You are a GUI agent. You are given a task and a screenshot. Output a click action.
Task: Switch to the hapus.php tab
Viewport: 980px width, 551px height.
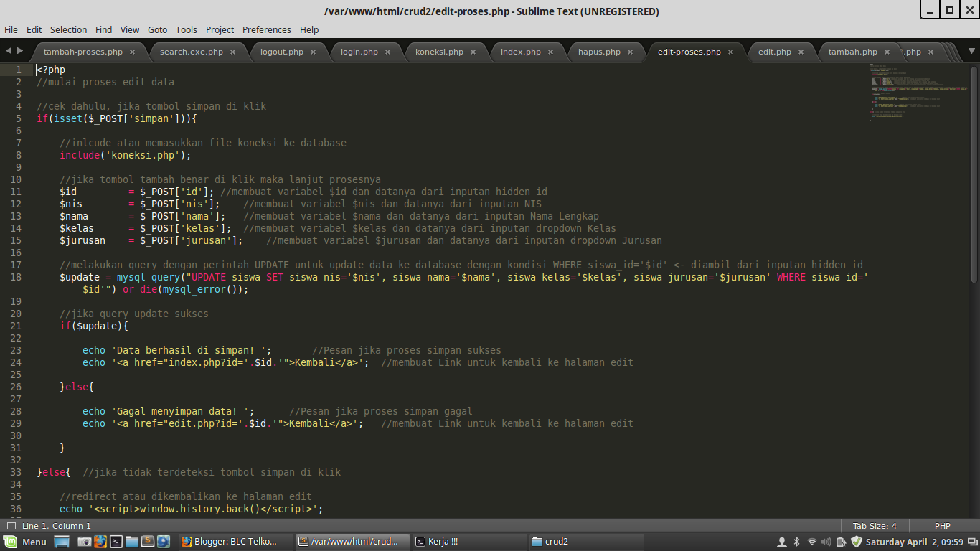pos(599,52)
